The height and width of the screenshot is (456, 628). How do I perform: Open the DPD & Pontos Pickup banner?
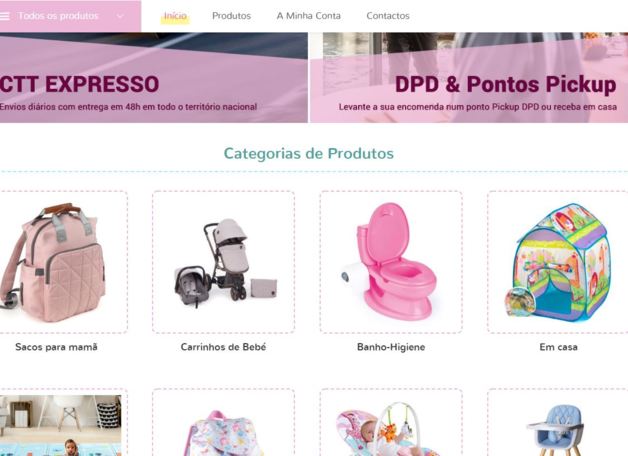[x=469, y=78]
